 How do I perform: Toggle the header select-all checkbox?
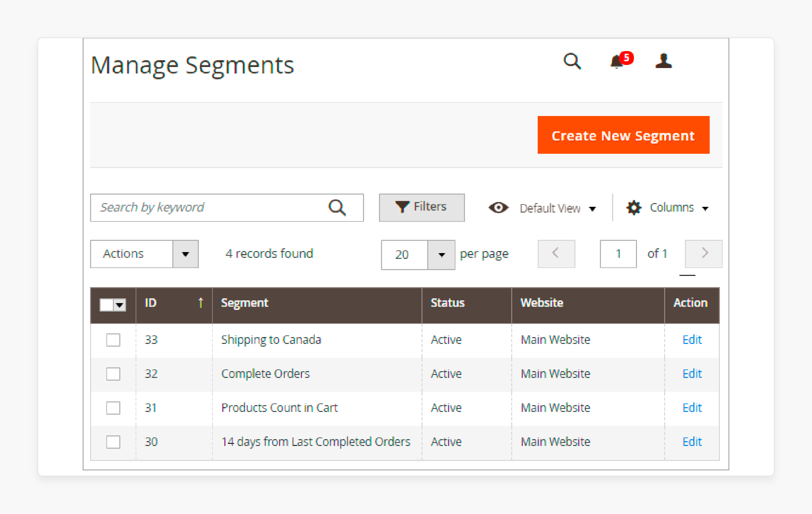107,305
